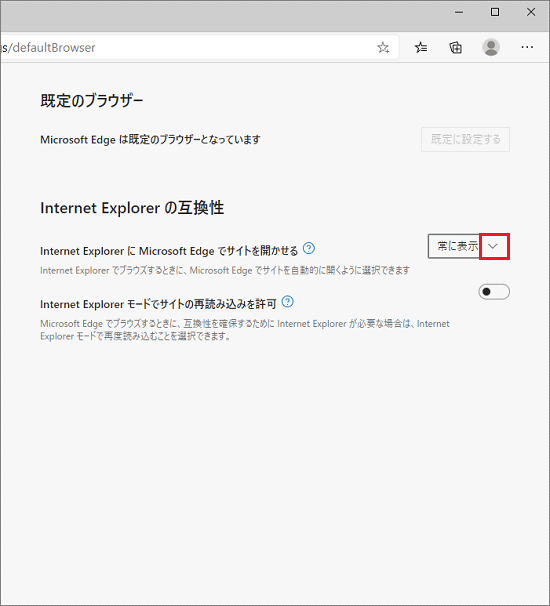Add this page to favorites star
Screen dimensions: 550x606
[383, 48]
